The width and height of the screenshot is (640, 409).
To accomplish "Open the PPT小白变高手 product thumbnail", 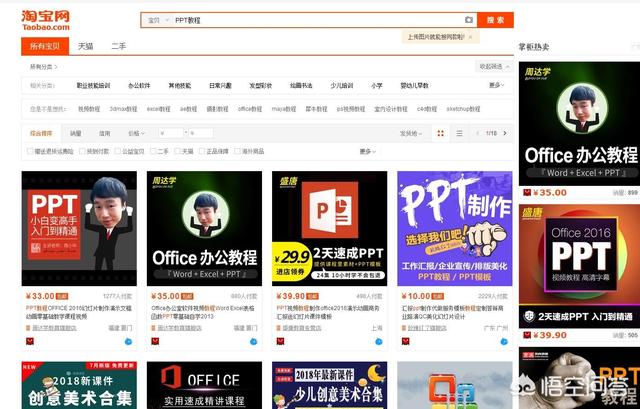I will pyautogui.click(x=79, y=229).
